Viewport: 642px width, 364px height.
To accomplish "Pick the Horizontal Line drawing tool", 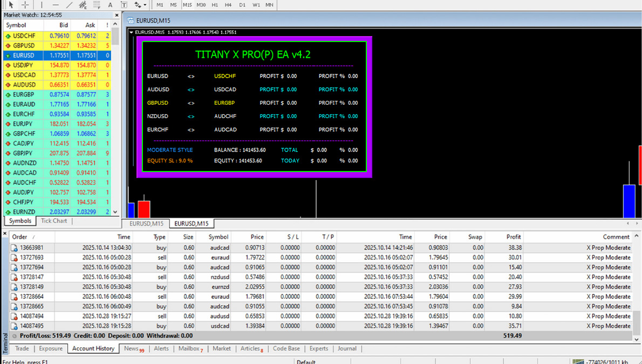I will 55,5.
